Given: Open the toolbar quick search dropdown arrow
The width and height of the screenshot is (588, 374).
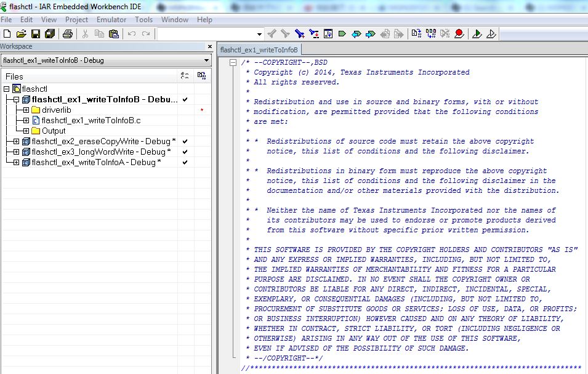Looking at the screenshot, I should [259, 34].
